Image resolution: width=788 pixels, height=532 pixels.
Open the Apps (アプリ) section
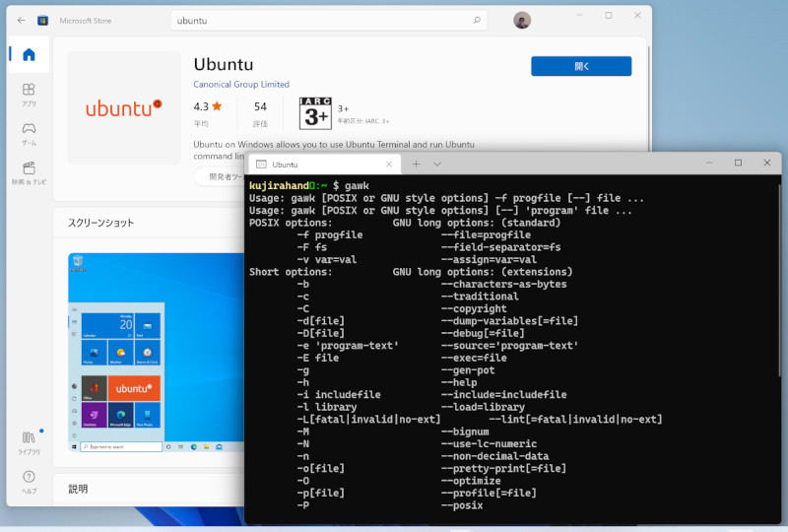(x=29, y=95)
